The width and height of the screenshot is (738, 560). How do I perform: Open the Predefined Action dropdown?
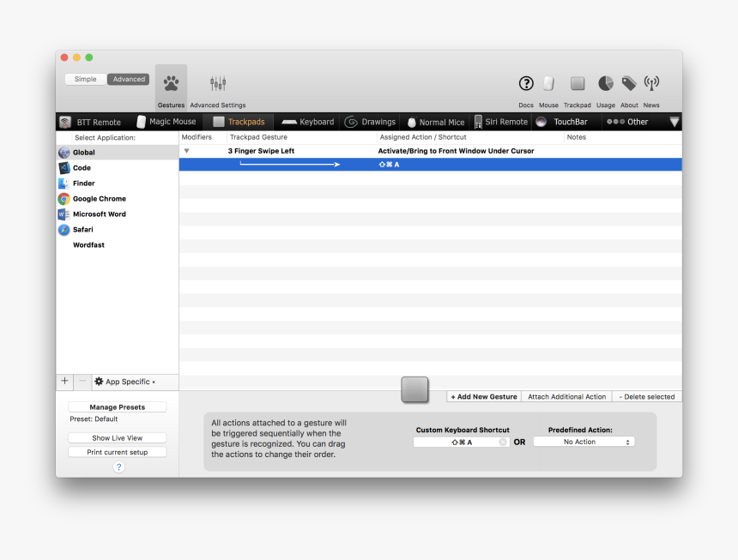tap(584, 441)
